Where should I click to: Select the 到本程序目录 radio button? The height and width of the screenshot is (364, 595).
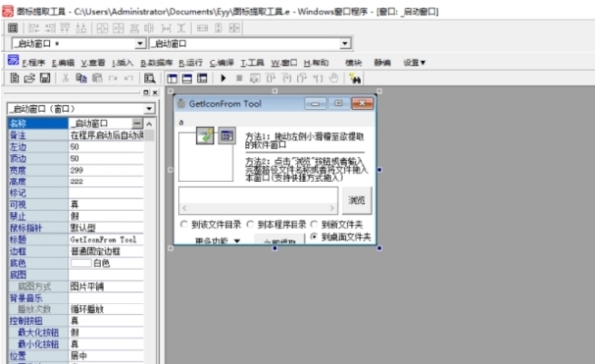coord(250,224)
